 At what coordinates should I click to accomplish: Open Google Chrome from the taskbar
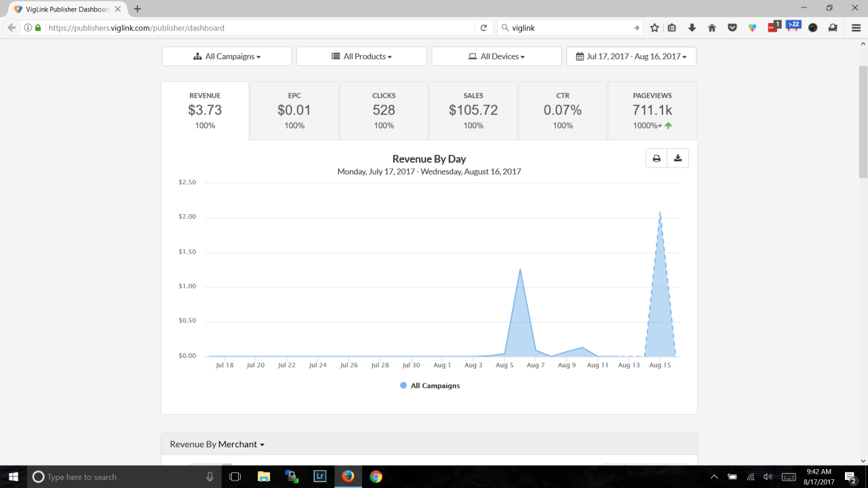[376, 476]
